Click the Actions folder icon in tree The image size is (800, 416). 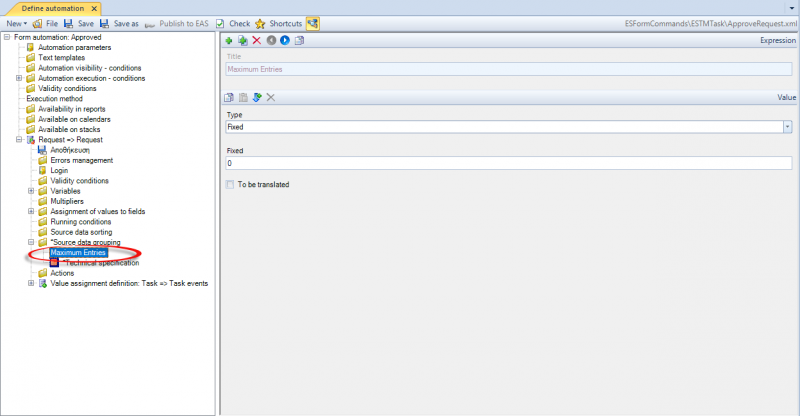click(x=43, y=273)
